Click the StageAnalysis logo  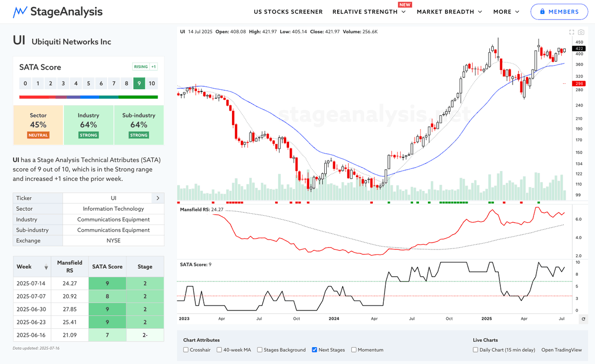59,11
